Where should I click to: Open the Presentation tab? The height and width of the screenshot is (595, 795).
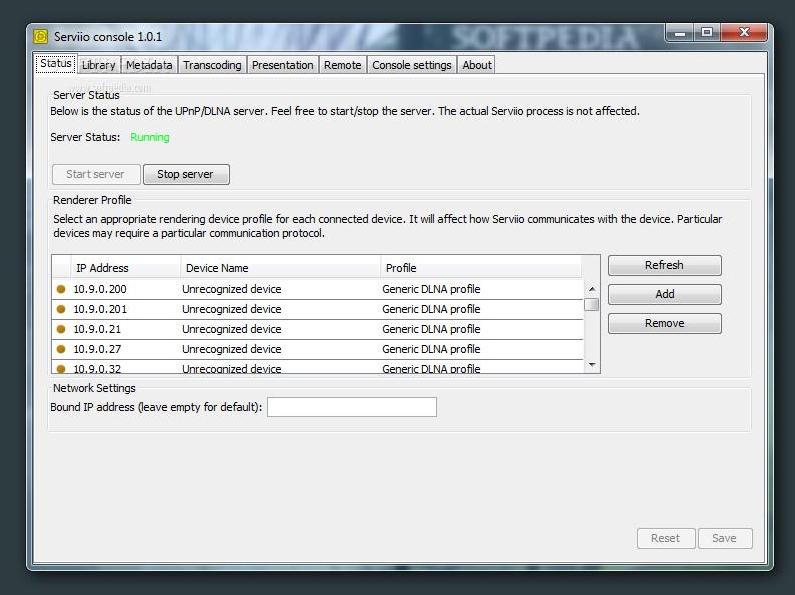coord(283,65)
